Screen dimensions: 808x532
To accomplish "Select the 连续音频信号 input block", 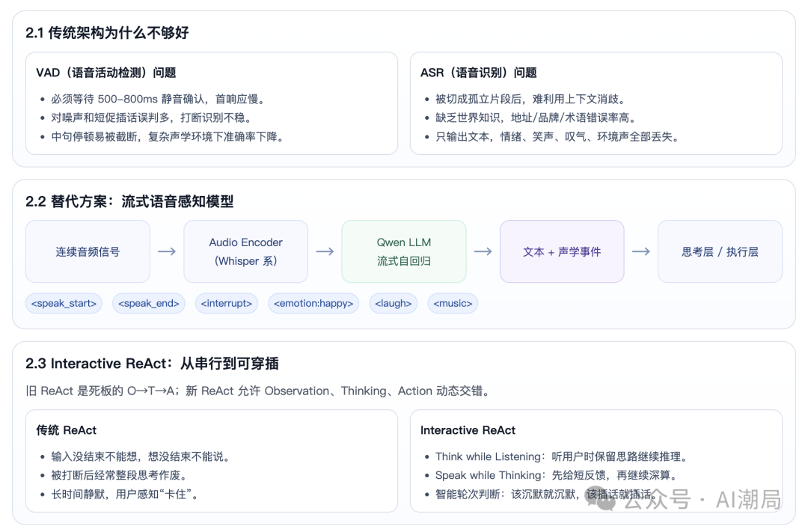I will pos(88,251).
